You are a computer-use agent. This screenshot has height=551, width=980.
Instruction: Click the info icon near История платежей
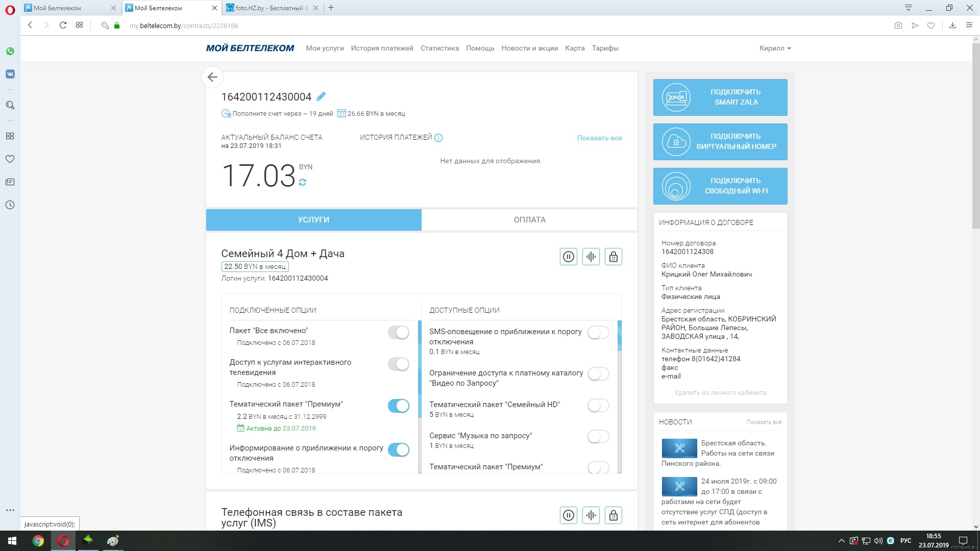(x=438, y=138)
